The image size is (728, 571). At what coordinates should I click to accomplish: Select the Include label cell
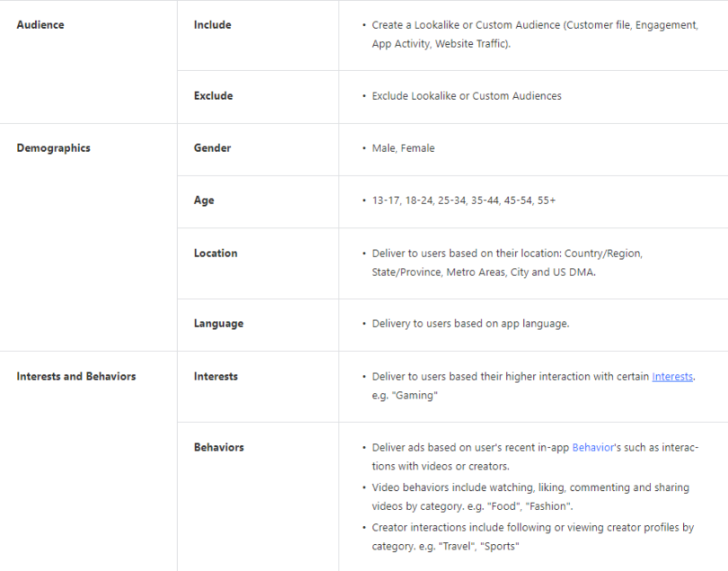(212, 25)
